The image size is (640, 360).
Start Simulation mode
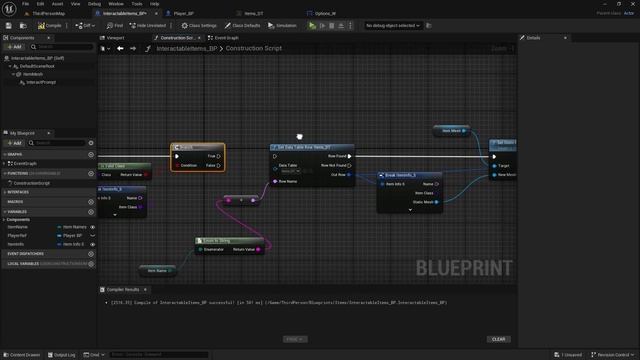tap(282, 25)
